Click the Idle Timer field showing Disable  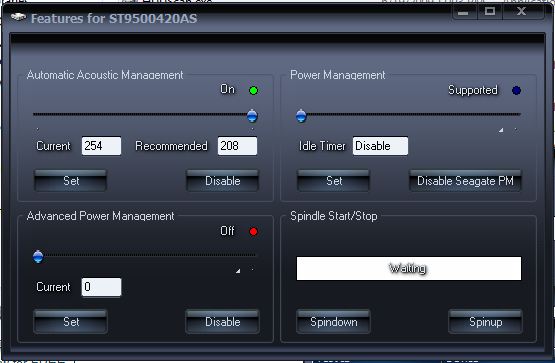pos(380,146)
